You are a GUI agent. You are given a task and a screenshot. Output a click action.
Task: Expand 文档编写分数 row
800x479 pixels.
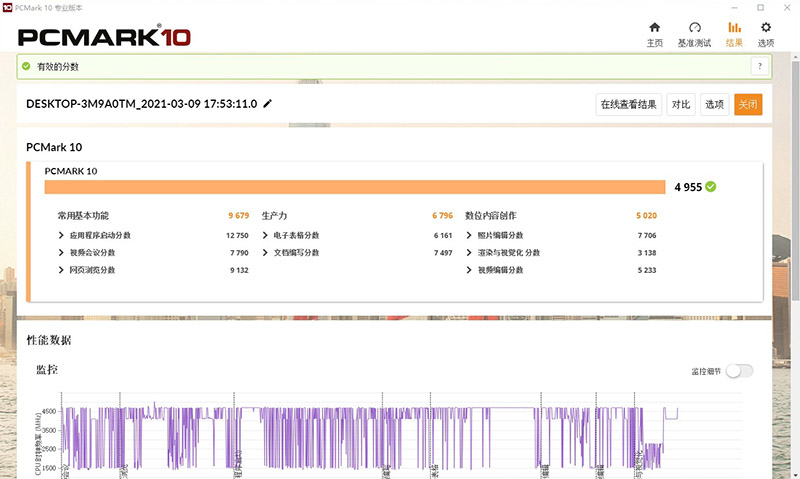[x=265, y=253]
